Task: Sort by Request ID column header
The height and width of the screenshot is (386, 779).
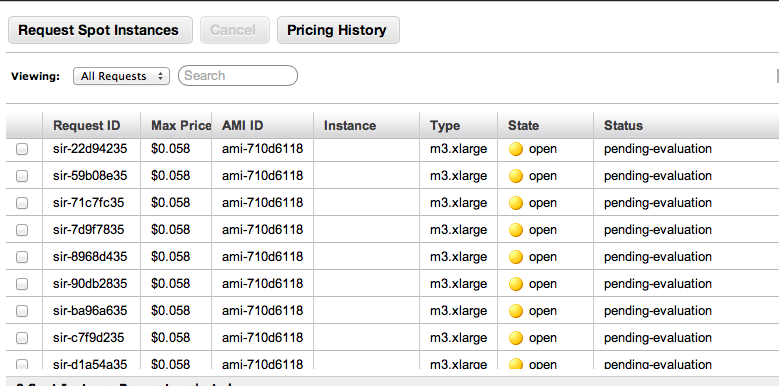Action: (x=91, y=125)
